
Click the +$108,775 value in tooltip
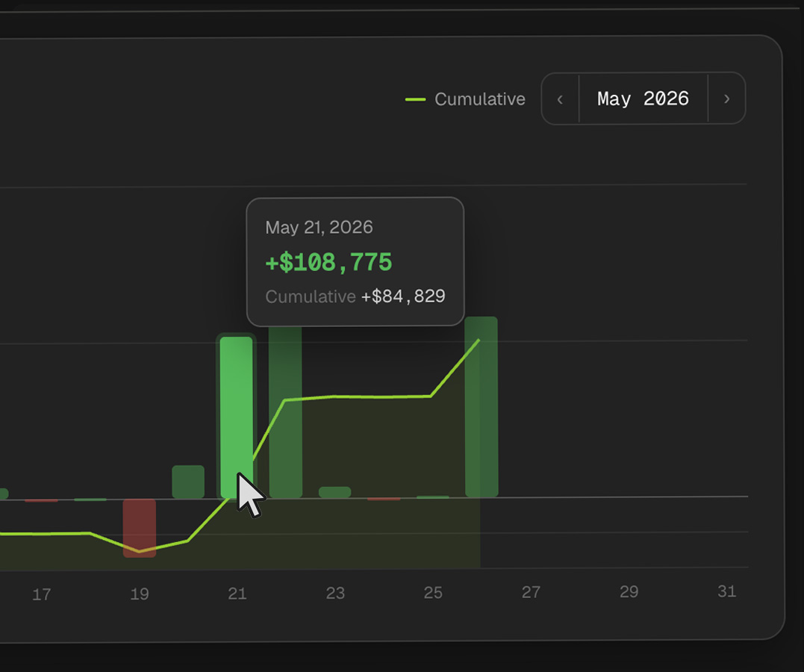tap(328, 262)
